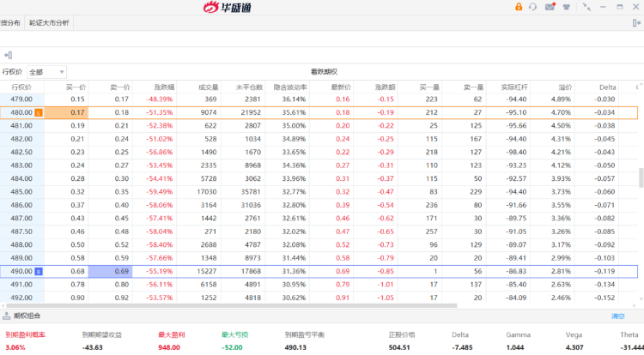
Task: Switch to the 分布 tab at left
Action: [x=11, y=23]
